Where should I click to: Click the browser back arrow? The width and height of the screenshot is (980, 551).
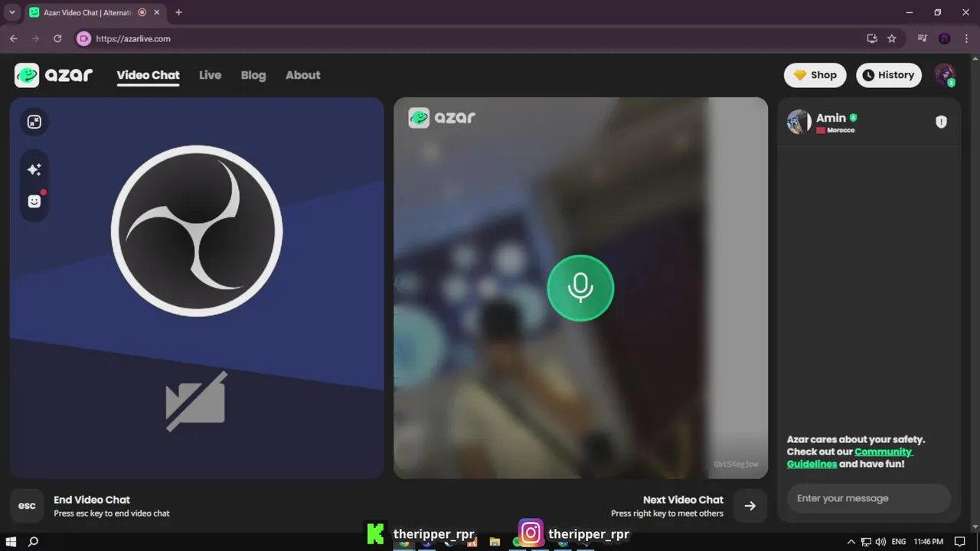pyautogui.click(x=14, y=38)
